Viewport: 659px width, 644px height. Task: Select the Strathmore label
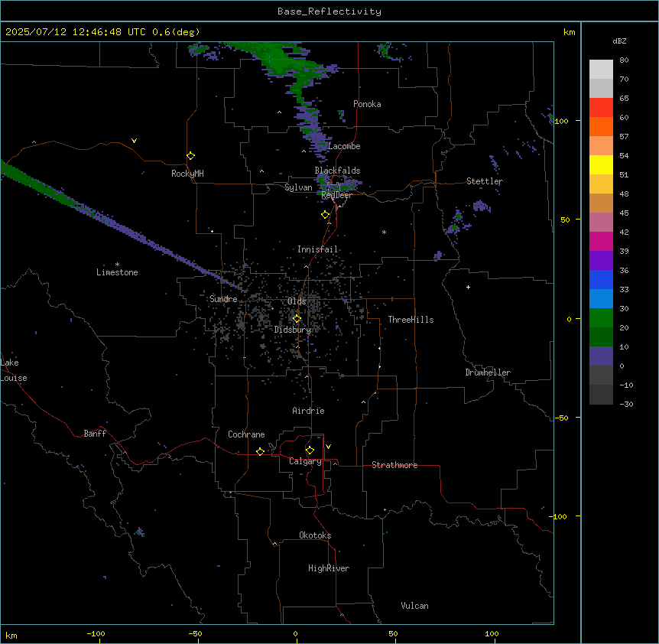(394, 465)
